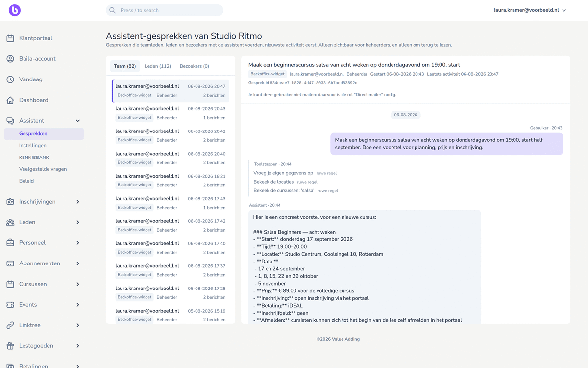Expand the Abonnementen submenu chevron
588x368 pixels.
point(78,263)
